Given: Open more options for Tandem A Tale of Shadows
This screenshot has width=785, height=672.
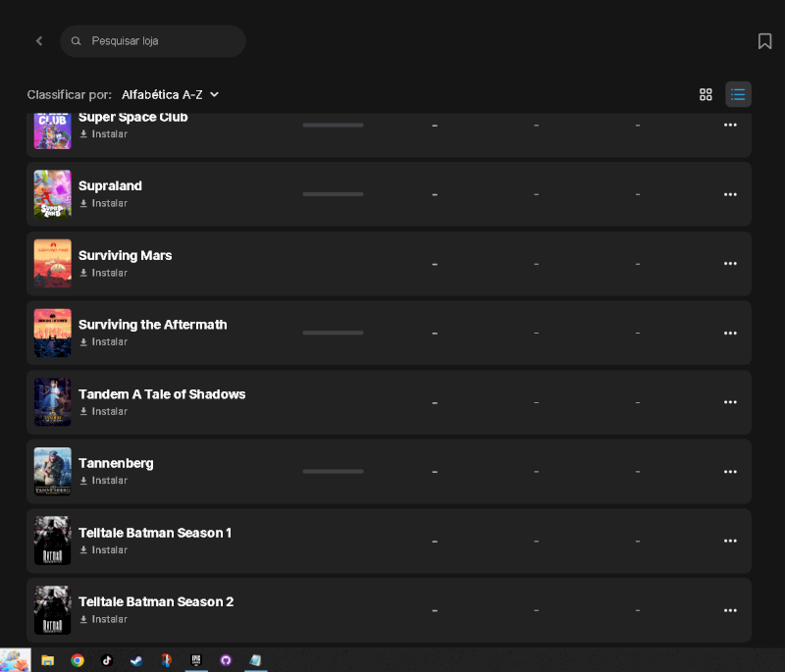Looking at the screenshot, I should pyautogui.click(x=730, y=402).
